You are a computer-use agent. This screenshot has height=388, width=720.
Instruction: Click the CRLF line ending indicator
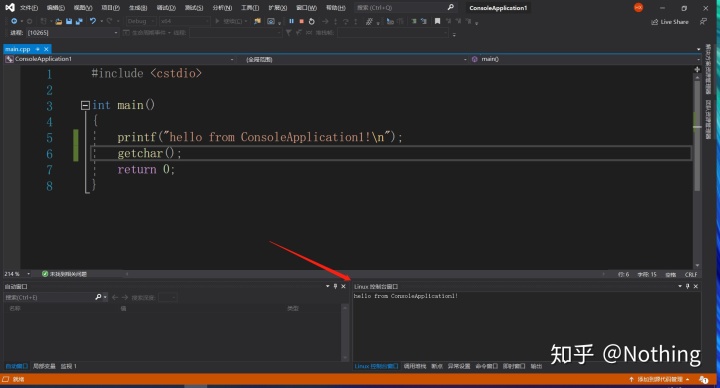coord(691,274)
